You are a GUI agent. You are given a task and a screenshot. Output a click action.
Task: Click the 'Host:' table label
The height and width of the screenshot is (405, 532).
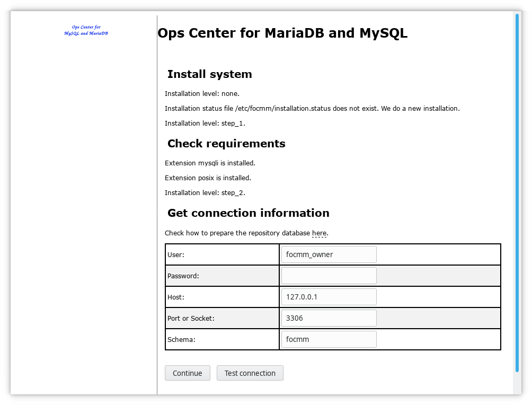(x=176, y=297)
